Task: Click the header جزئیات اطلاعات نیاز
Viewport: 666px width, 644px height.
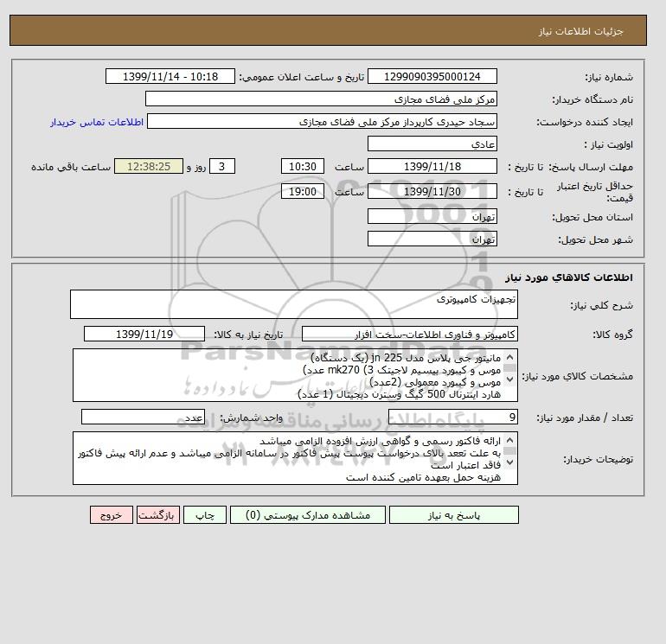Action: coord(580,31)
